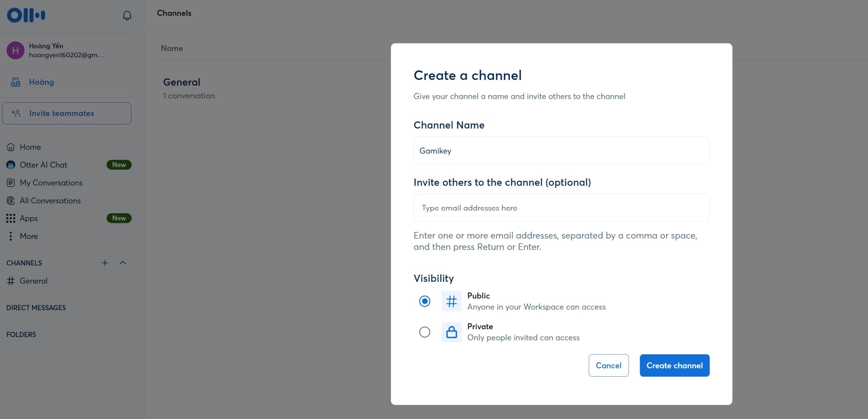Screen dimensions: 868x419
Task: Click the add channel plus icon
Action: click(x=105, y=263)
